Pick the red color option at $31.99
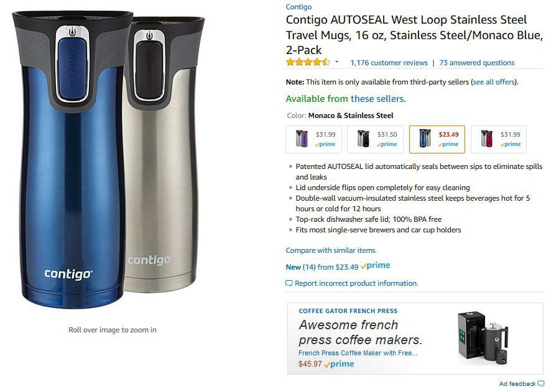The width and height of the screenshot is (546, 392). click(x=499, y=139)
